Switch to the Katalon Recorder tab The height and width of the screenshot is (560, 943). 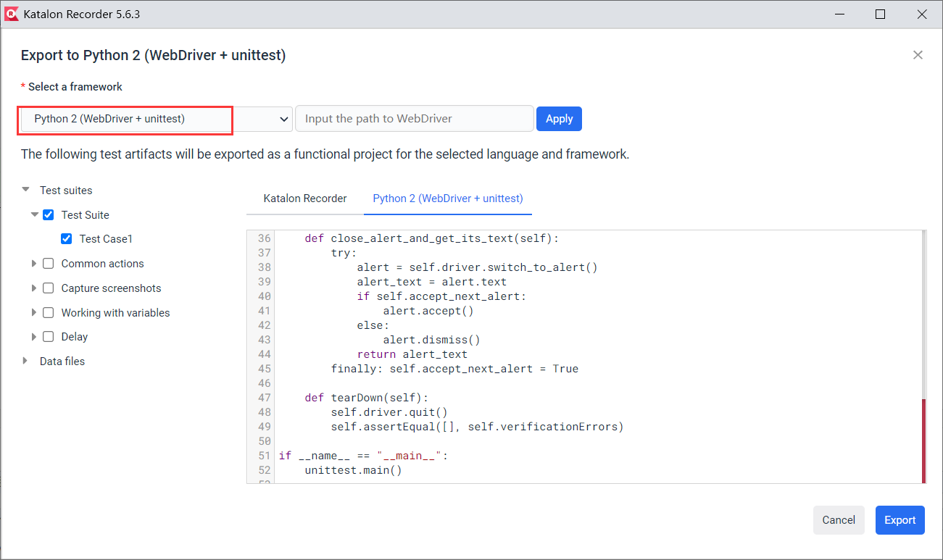305,198
